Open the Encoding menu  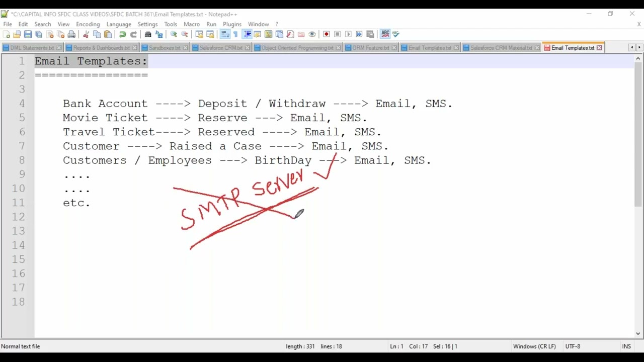point(88,24)
